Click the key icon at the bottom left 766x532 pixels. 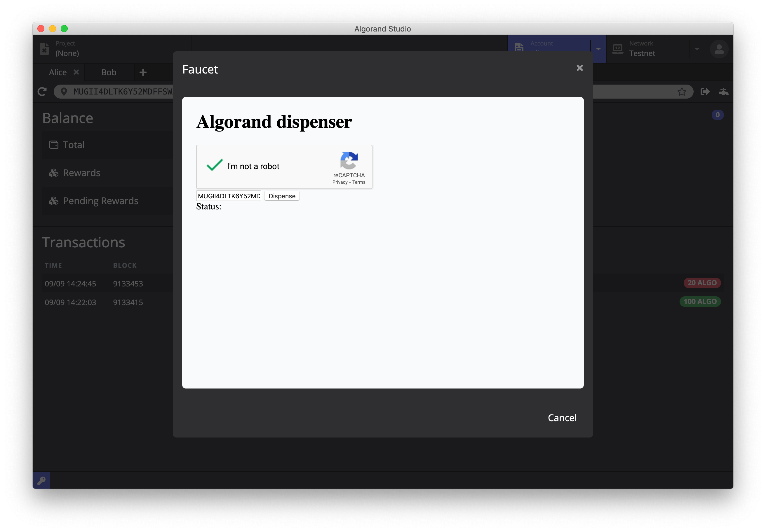pos(42,480)
